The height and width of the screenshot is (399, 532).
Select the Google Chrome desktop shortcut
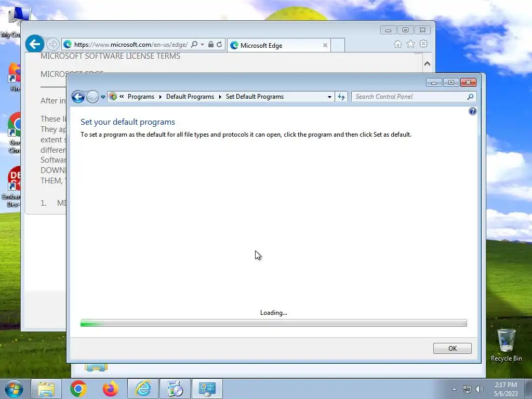(14, 133)
